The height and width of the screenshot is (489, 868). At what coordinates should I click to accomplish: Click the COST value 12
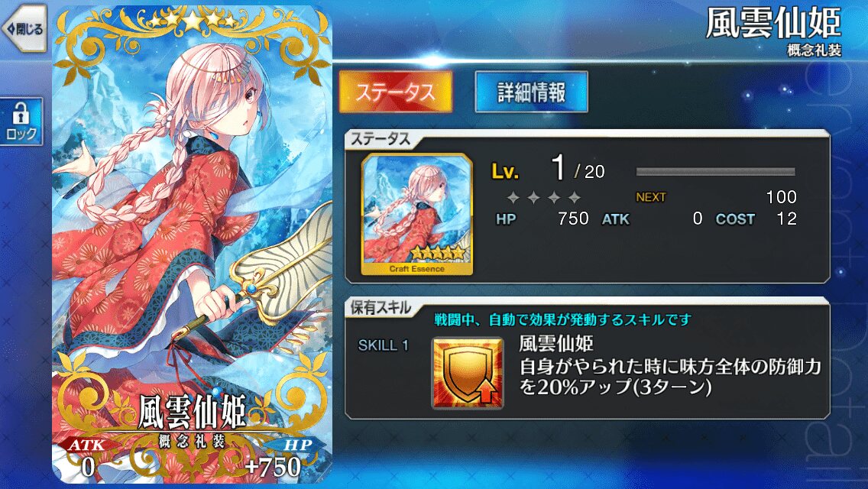click(x=787, y=219)
